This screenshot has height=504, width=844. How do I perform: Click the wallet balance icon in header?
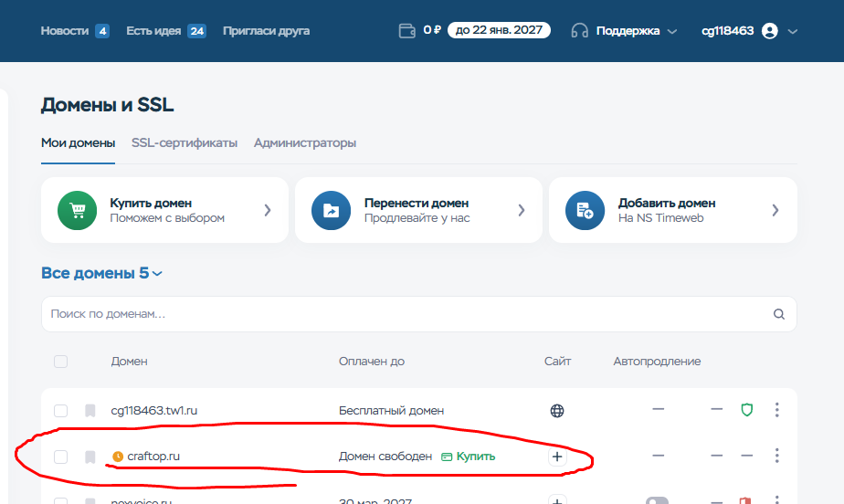click(x=407, y=31)
